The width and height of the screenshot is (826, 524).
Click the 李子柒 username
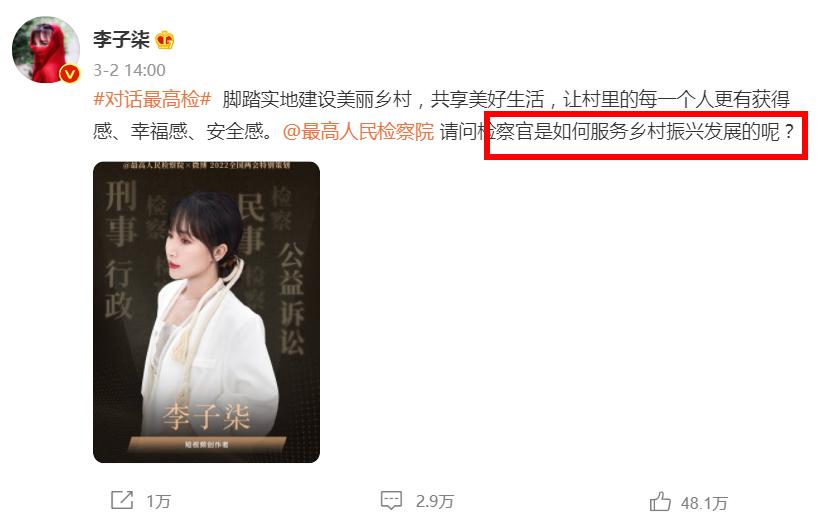click(122, 39)
